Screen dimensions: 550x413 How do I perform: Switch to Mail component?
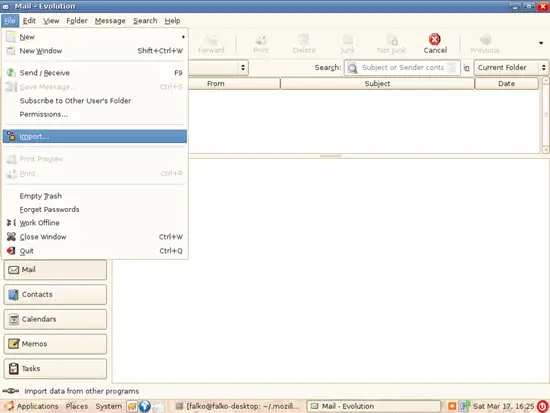(55, 270)
